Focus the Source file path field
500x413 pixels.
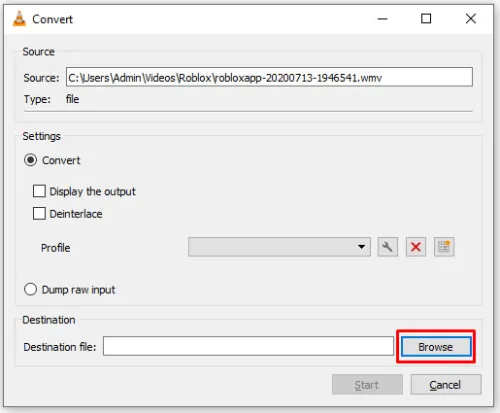point(269,77)
